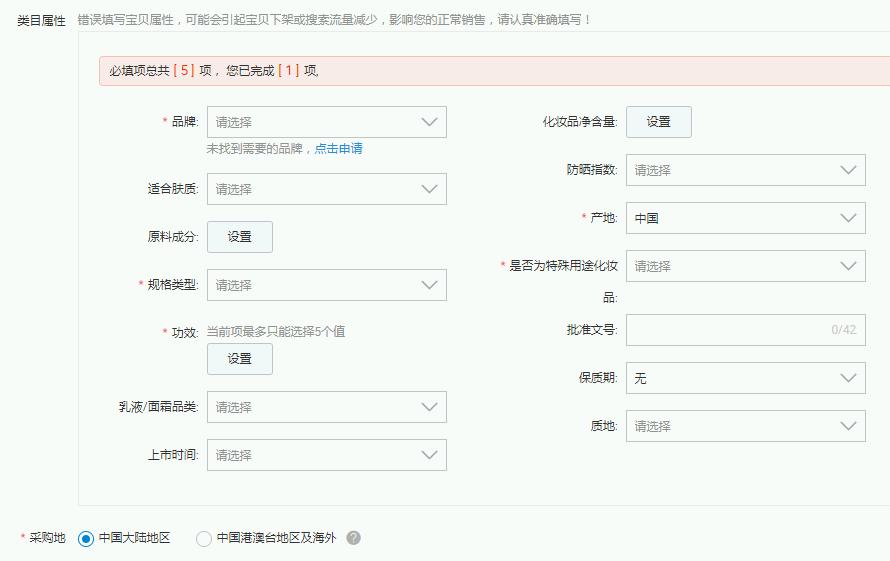Open the 适合肤质 skin type dropdown
Screen dimensions: 890x561
pyautogui.click(x=326, y=189)
